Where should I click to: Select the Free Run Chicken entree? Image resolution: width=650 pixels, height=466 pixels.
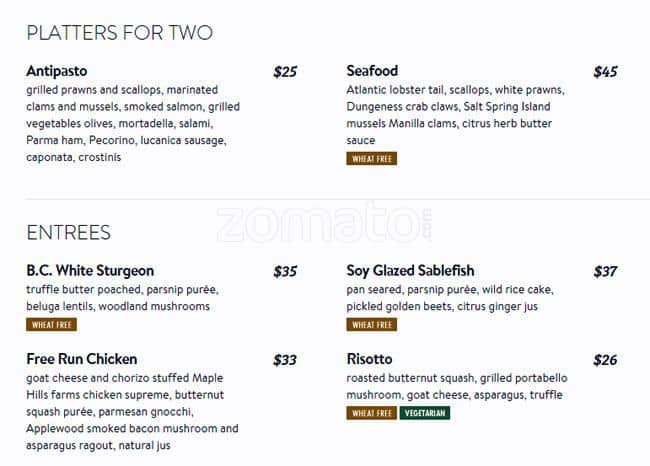pyautogui.click(x=82, y=359)
